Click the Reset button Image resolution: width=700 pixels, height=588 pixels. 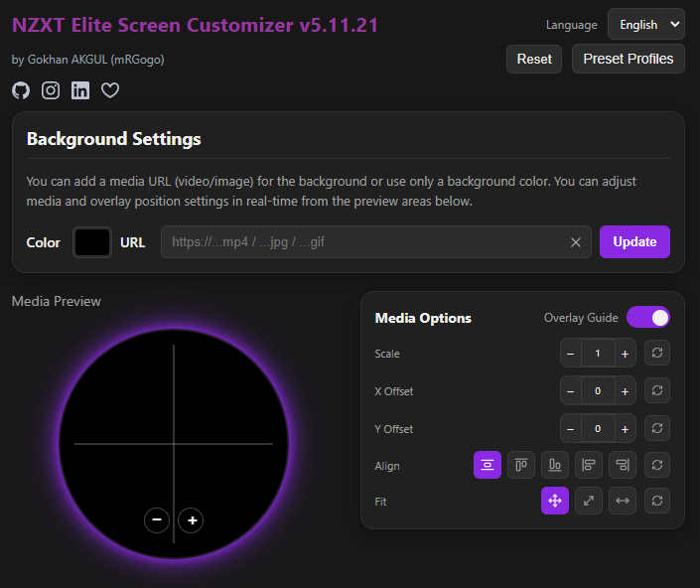coord(534,59)
